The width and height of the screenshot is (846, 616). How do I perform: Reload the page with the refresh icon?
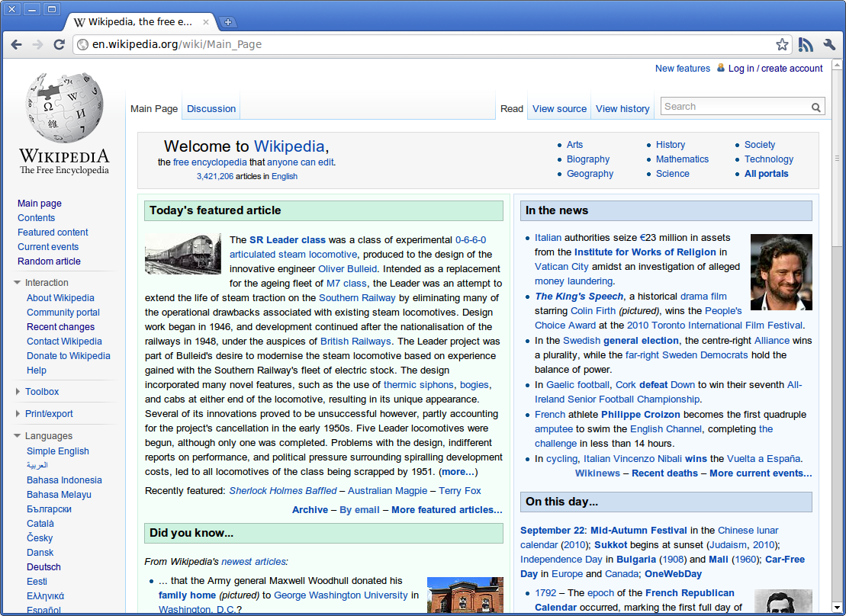[x=58, y=44]
